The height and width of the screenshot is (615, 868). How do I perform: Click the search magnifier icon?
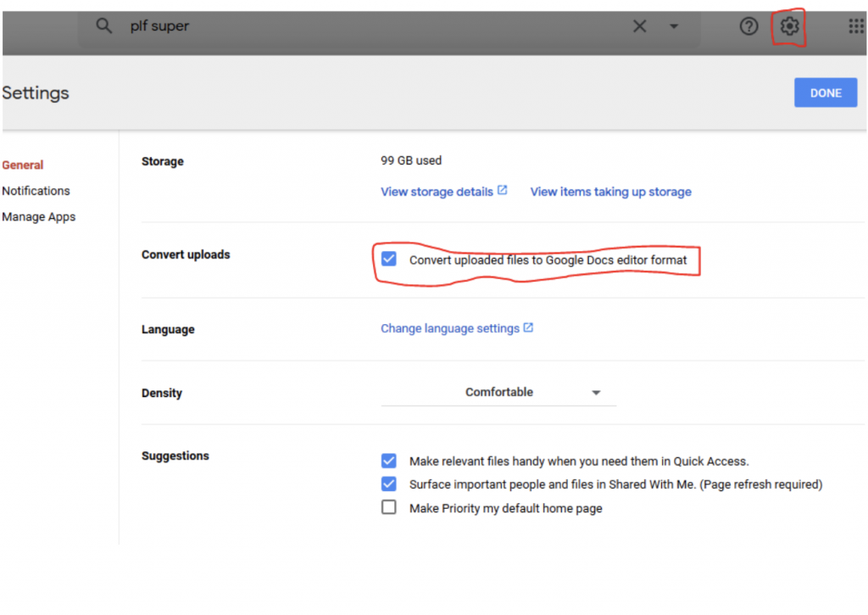point(103,25)
